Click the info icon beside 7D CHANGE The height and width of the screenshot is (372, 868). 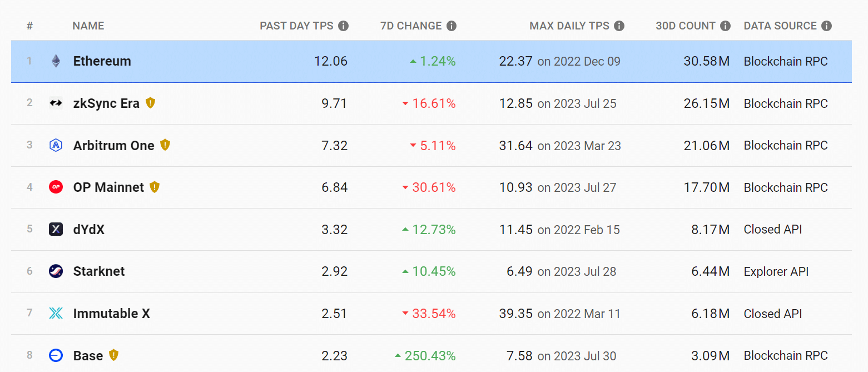point(452,26)
